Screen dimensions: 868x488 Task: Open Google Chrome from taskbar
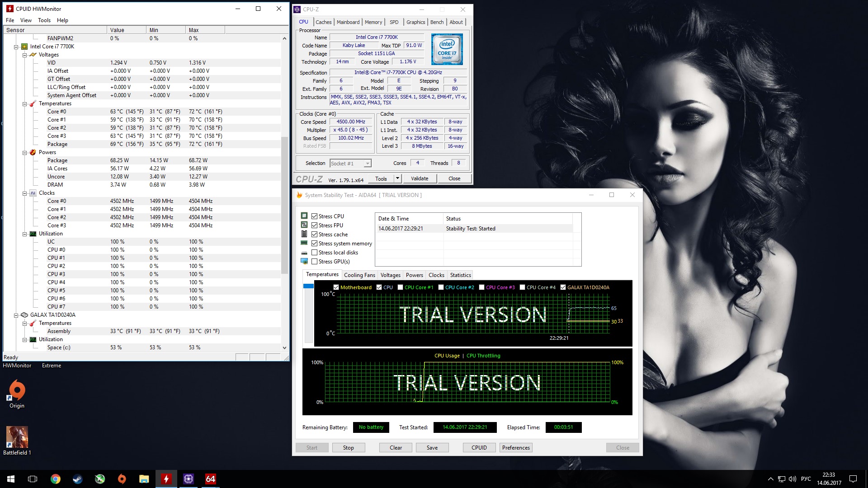click(56, 479)
